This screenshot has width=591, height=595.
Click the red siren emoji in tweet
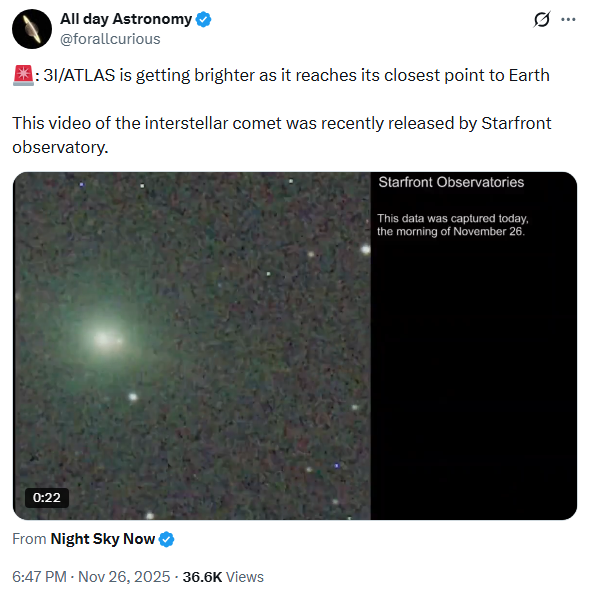tap(23, 76)
